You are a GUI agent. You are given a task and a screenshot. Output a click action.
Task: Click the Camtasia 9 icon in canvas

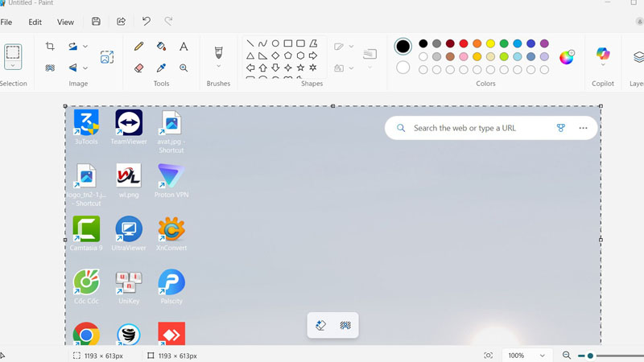[86, 229]
